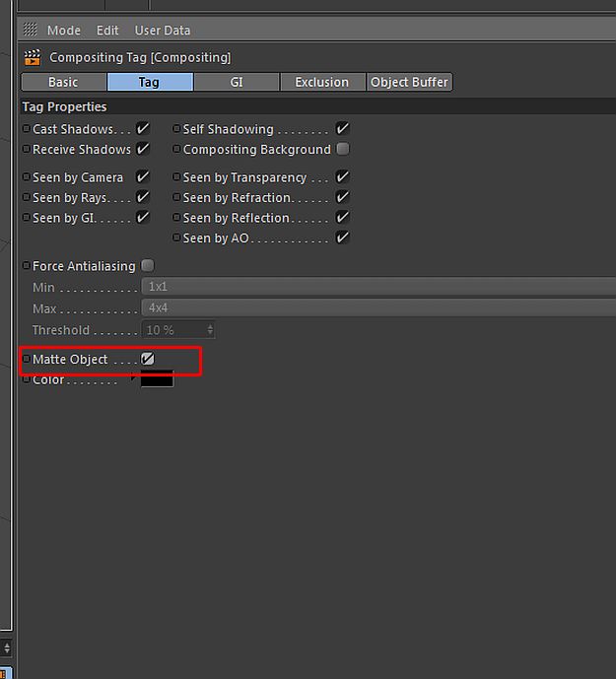
Task: Open the Exclusion tab
Action: point(322,82)
